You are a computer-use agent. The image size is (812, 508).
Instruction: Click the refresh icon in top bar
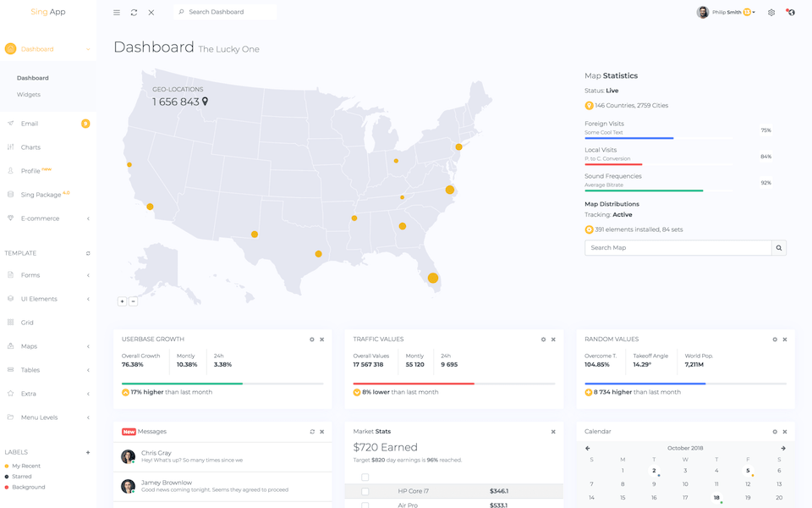coord(134,13)
